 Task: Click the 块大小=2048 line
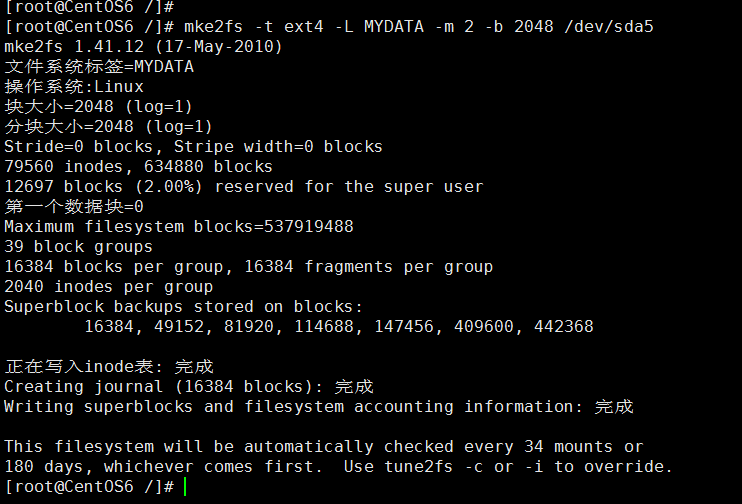(x=98, y=106)
